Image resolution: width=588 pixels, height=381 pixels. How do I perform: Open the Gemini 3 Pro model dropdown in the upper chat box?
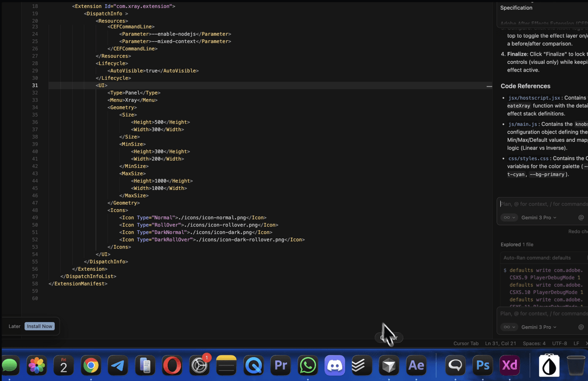pos(539,218)
